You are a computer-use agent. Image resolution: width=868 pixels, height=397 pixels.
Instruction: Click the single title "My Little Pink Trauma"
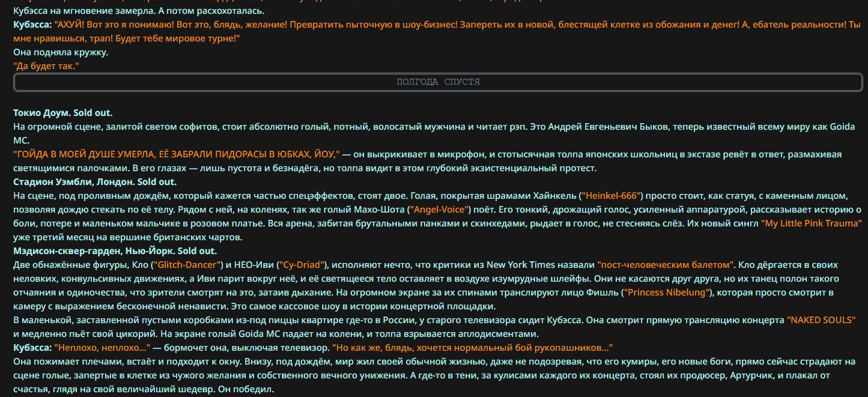812,223
